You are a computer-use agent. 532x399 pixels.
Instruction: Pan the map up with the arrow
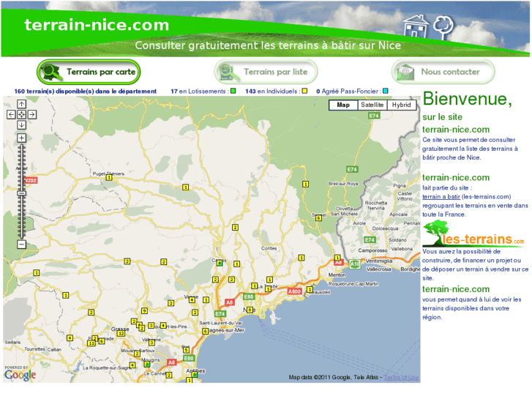(x=21, y=104)
